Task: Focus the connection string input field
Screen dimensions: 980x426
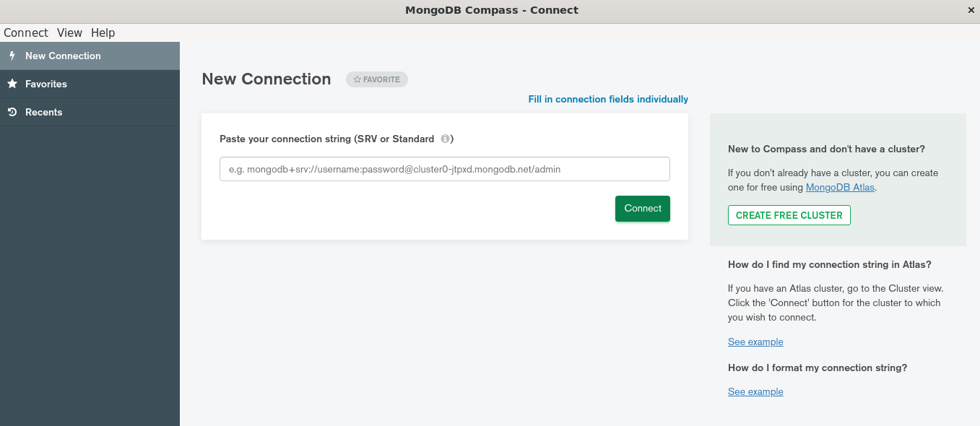Action: pyautogui.click(x=445, y=169)
